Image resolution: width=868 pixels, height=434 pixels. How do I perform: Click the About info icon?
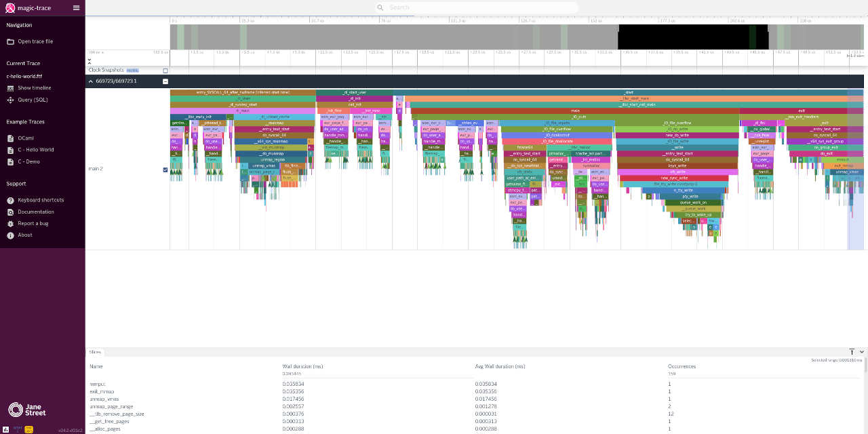pyautogui.click(x=10, y=235)
